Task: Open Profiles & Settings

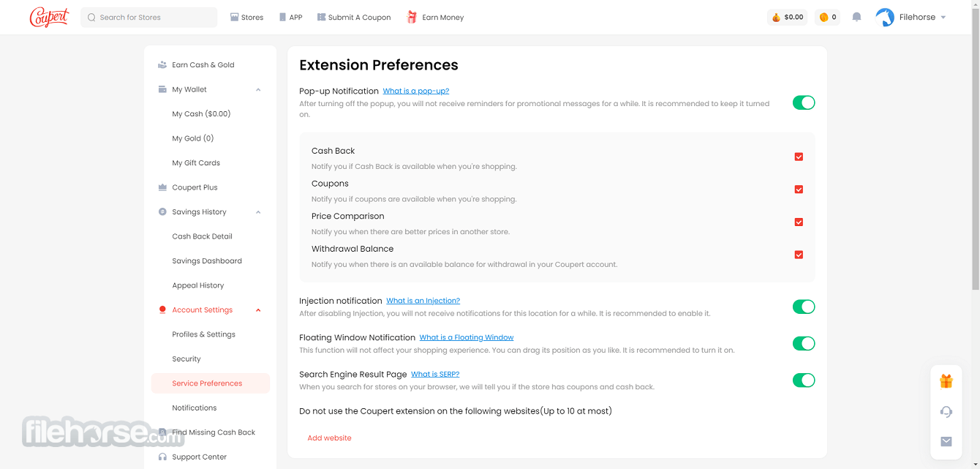Action: tap(204, 334)
